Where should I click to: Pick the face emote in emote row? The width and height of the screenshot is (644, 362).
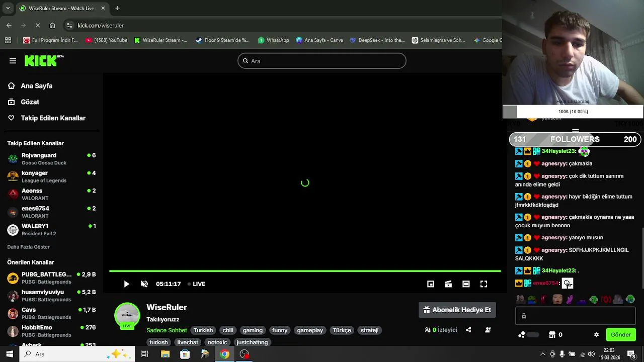557,300
